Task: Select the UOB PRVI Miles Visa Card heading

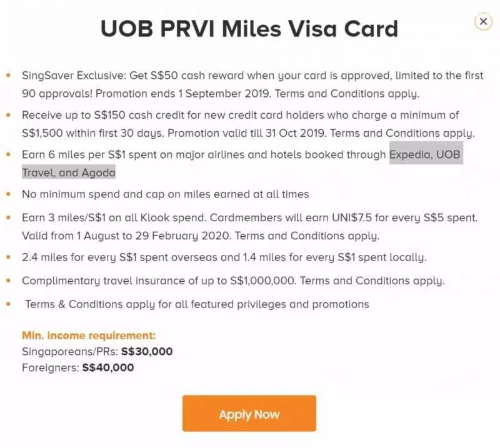Action: 249,29
